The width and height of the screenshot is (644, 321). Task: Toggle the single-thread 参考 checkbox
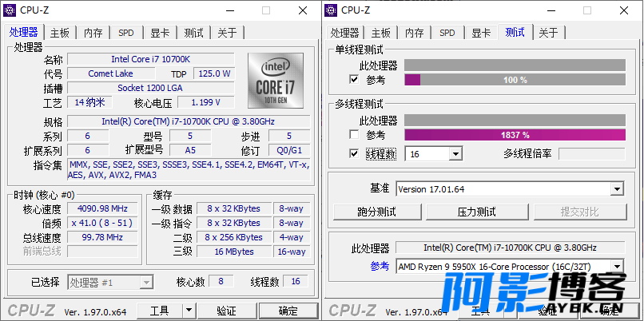pyautogui.click(x=354, y=79)
